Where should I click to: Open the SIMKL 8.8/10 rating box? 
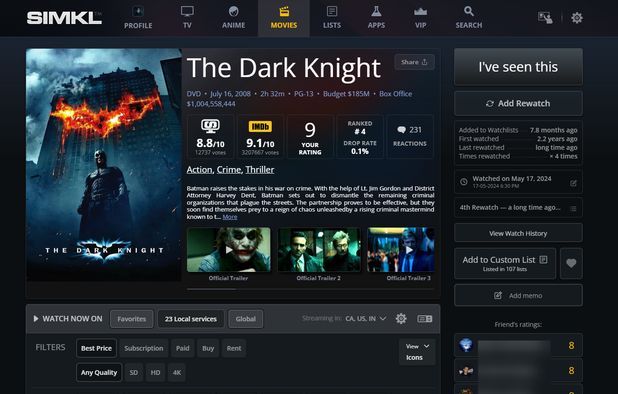point(210,137)
